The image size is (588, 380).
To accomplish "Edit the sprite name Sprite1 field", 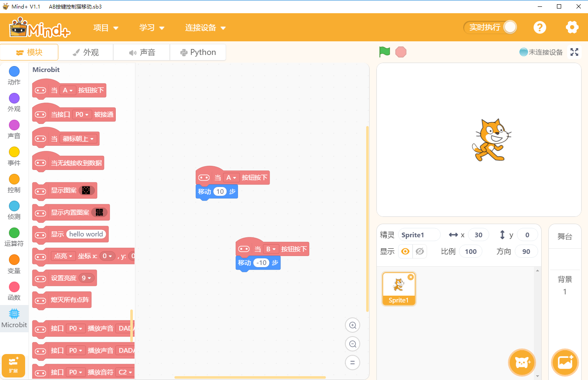I will click(419, 235).
